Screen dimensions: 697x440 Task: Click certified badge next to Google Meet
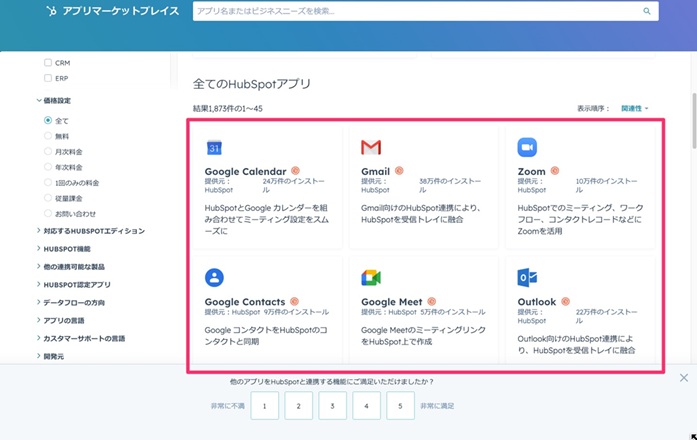(x=432, y=301)
